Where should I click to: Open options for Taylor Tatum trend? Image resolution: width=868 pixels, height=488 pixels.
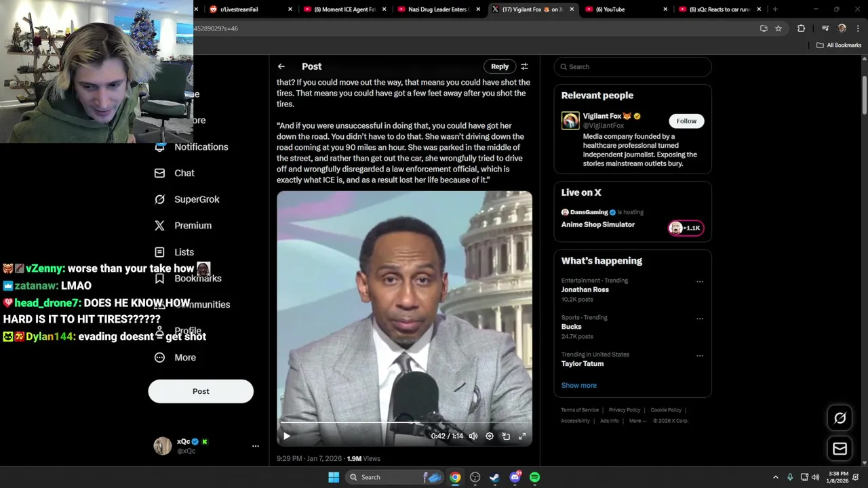pyautogui.click(x=700, y=356)
